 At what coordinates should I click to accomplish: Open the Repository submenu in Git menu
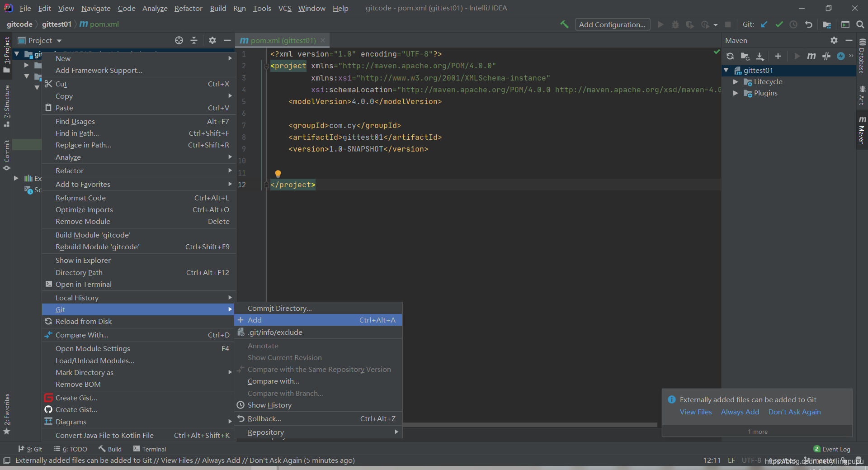(x=318, y=432)
